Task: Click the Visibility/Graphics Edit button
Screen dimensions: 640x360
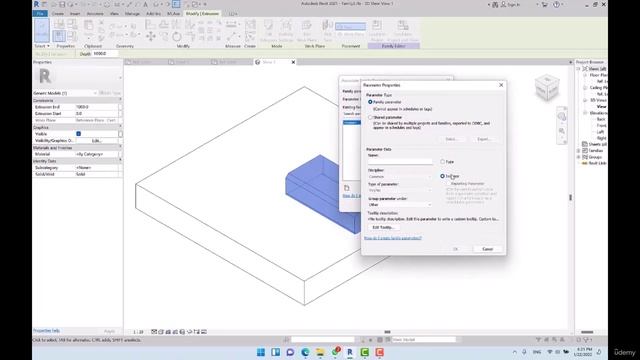Action: coord(97,141)
